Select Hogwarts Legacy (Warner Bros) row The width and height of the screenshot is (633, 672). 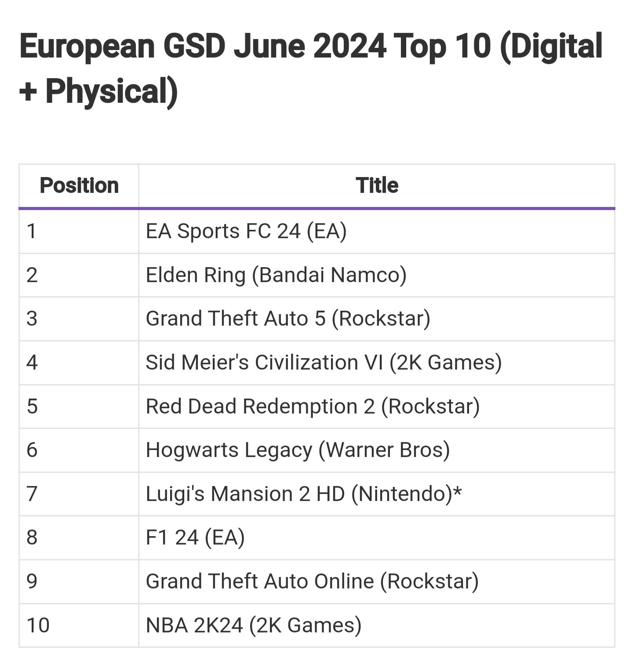tap(298, 450)
